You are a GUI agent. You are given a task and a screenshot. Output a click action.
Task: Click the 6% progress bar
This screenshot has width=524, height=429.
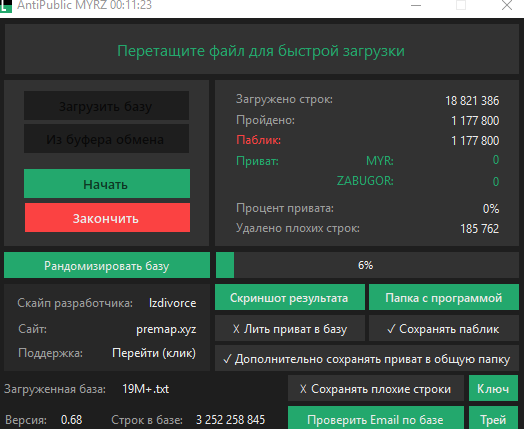(x=367, y=265)
